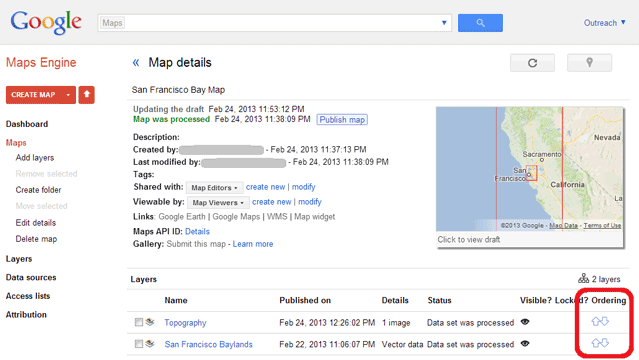Click Edit details in the sidebar
639x360 pixels.
35,223
